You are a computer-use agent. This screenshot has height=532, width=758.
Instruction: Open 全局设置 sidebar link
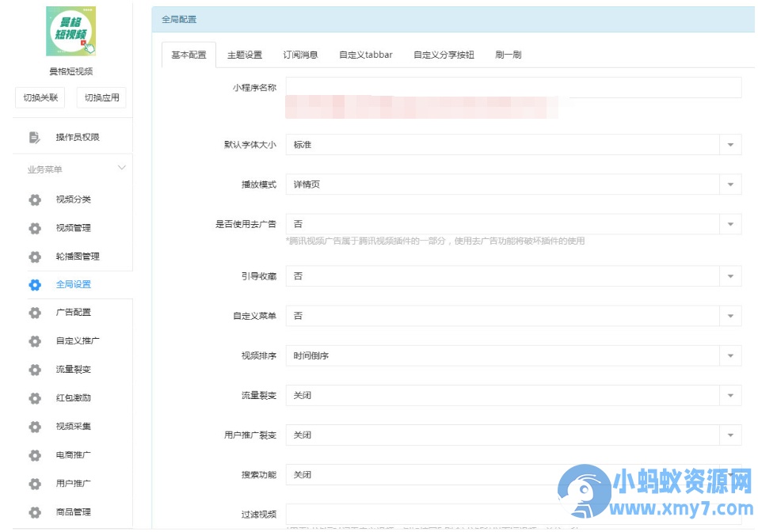point(73,284)
